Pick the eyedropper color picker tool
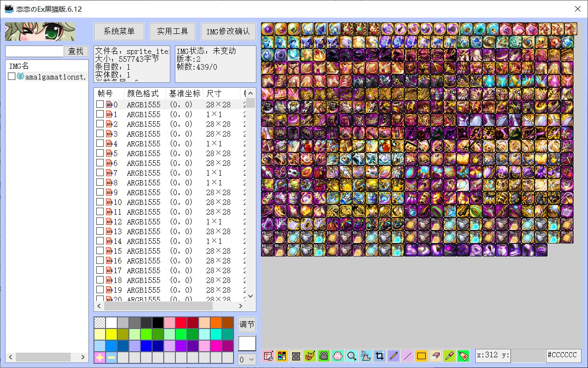This screenshot has height=368, width=588. pyautogui.click(x=449, y=356)
